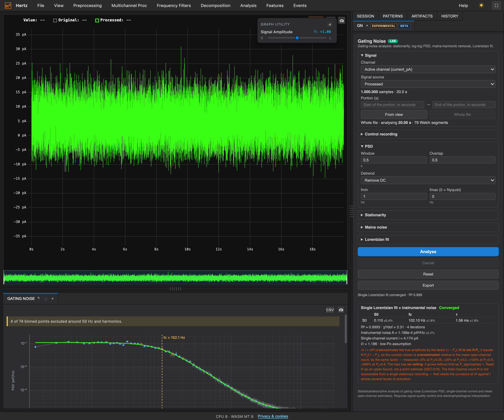Capture the PSD plot with the camera icon
504x420 pixels.
[x=341, y=310]
